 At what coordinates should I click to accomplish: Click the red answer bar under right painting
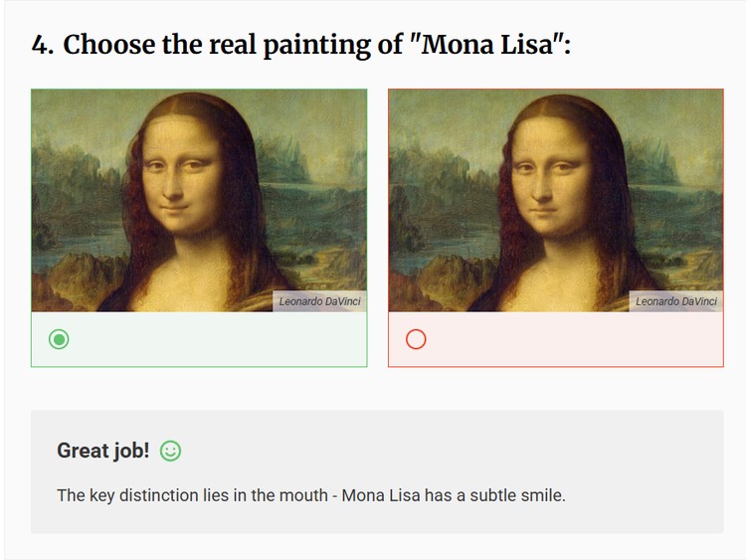577,339
